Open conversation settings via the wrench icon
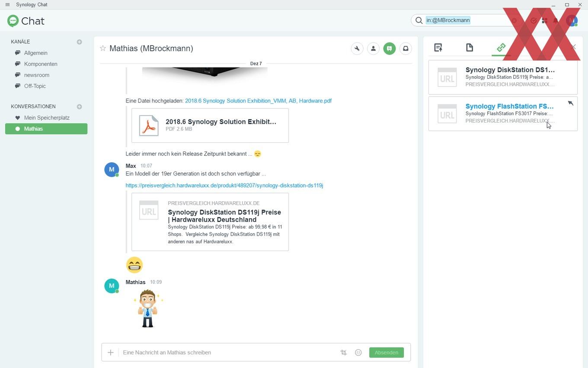This screenshot has height=368, width=588. [357, 48]
